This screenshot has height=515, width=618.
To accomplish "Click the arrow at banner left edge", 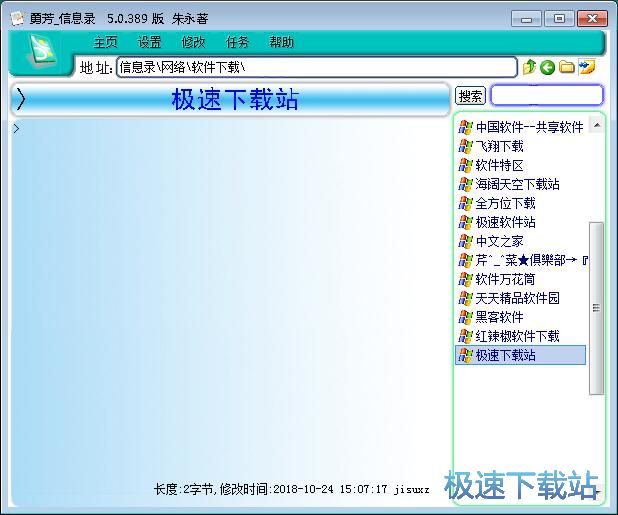I will point(21,99).
